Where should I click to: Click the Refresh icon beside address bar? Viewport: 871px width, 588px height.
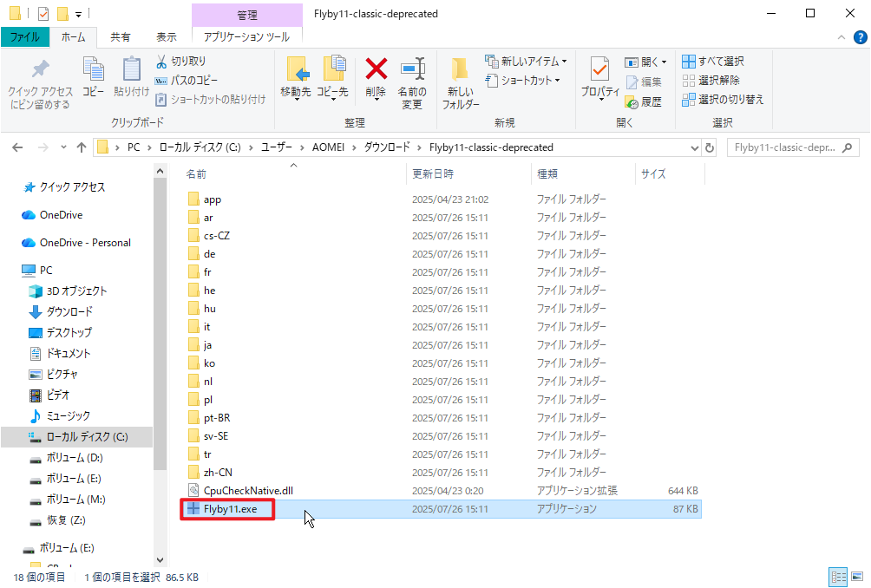pyautogui.click(x=710, y=147)
